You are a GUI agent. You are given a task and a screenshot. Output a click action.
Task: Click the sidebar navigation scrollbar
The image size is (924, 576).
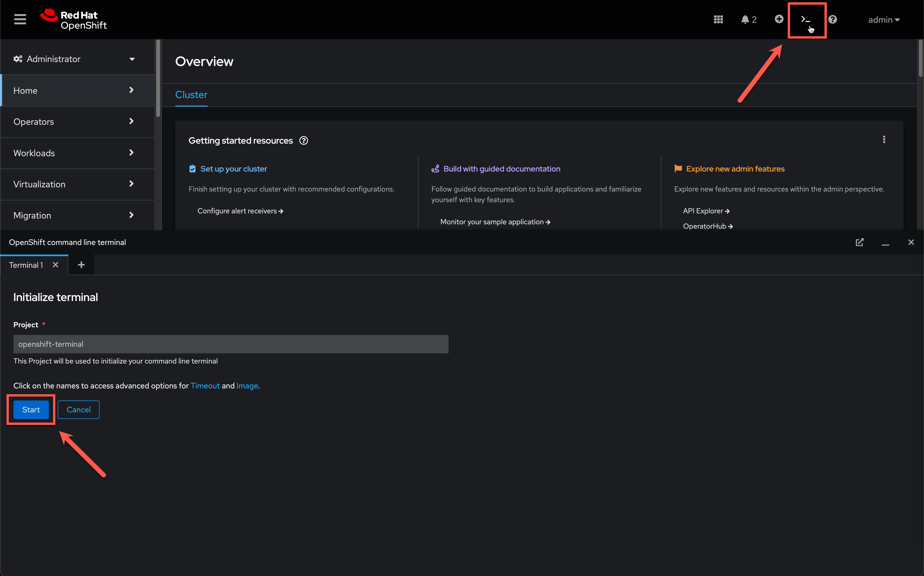click(x=158, y=78)
